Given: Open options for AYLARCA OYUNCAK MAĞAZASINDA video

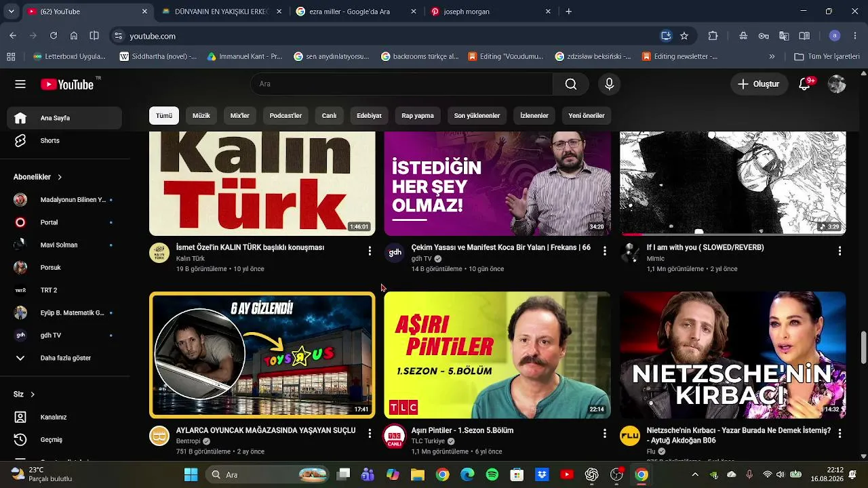Looking at the screenshot, I should coord(370,433).
